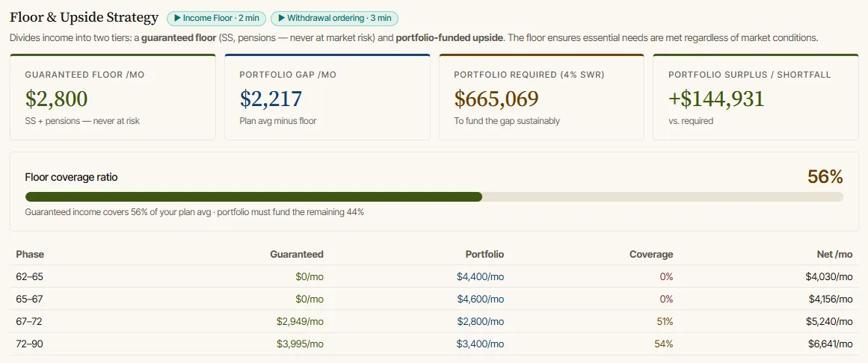
Task: Select the 72–90 phase row label
Action: 29,344
